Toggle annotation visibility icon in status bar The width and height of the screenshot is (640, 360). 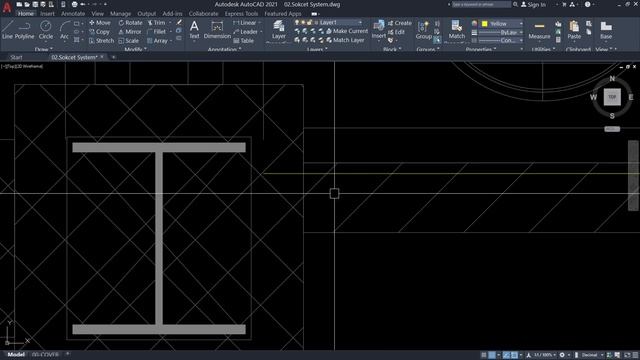click(529, 355)
